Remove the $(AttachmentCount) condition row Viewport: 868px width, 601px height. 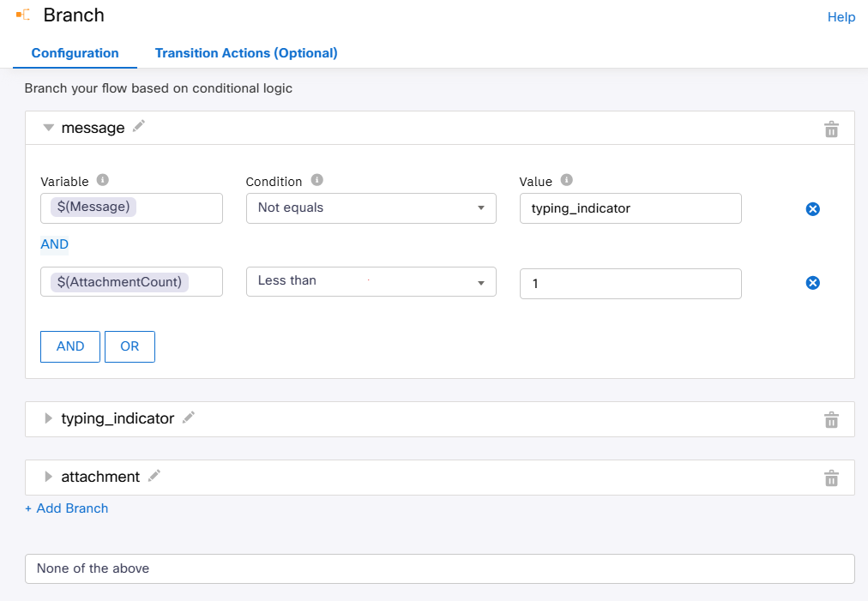(x=812, y=283)
